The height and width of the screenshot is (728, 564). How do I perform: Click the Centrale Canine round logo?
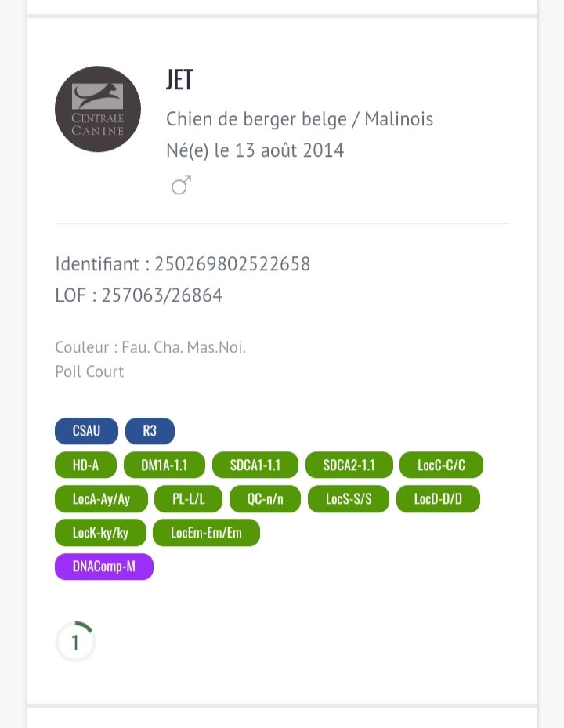click(x=98, y=109)
